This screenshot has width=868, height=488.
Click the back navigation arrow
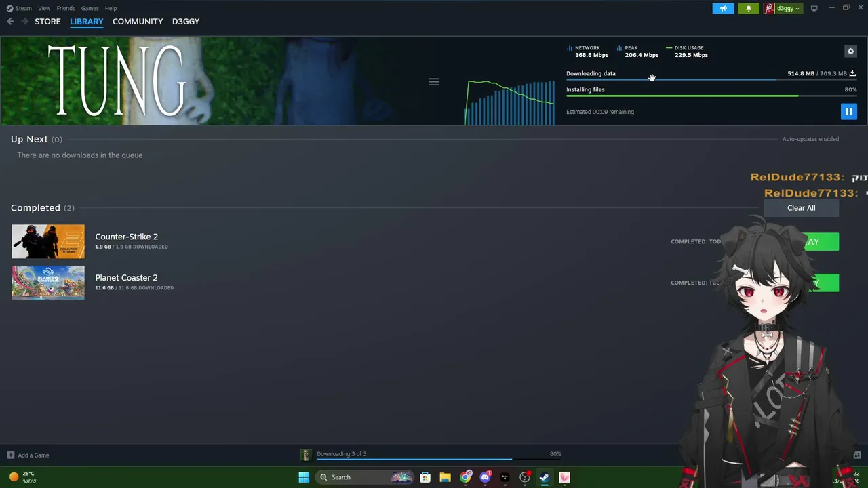[x=10, y=22]
